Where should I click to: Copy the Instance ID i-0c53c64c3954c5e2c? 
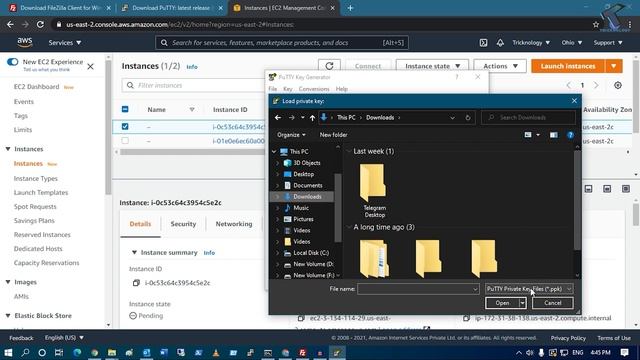[136, 283]
